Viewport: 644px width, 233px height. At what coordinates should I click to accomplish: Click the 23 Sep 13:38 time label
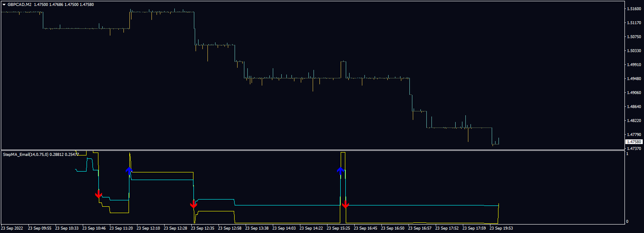pos(257,228)
